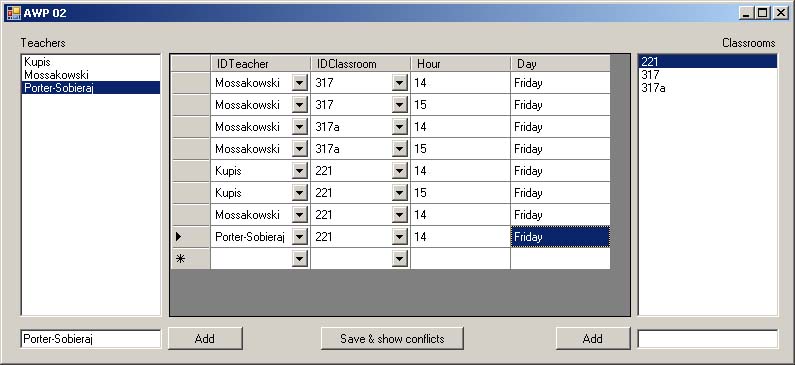Viewport: 795px width, 365px height.
Task: Open classroom dropdown in Mossakowski 317 hour 15 row
Action: (400, 104)
